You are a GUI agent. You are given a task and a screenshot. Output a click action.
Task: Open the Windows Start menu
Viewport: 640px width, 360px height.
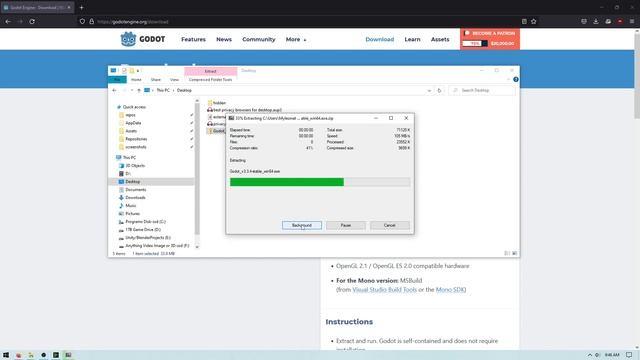(x=6, y=355)
